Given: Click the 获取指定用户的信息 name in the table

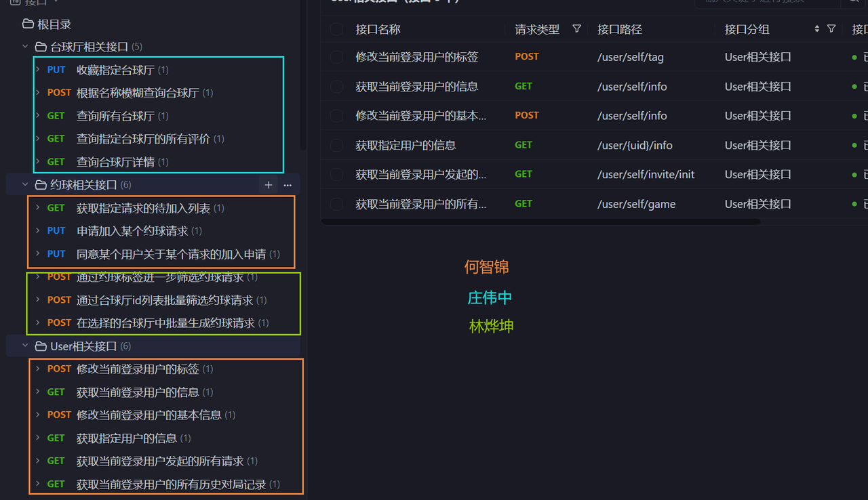Looking at the screenshot, I should coord(406,145).
